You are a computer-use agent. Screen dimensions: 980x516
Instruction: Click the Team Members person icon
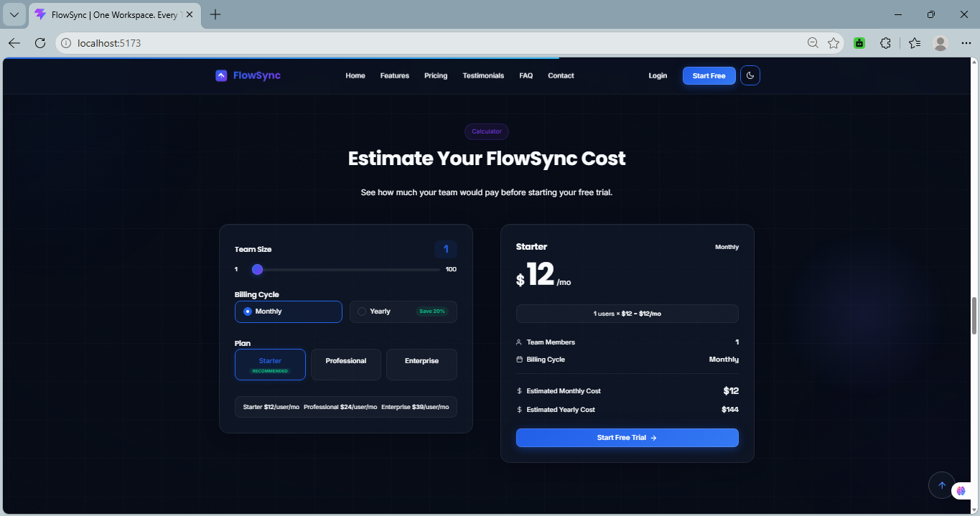pos(519,342)
